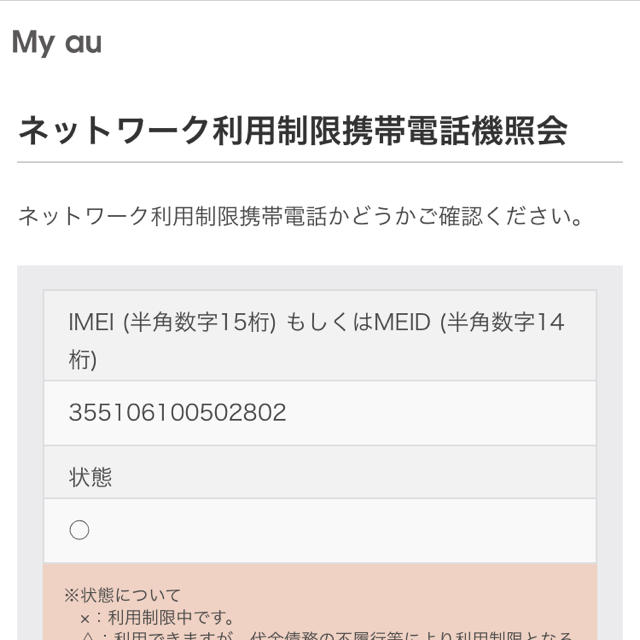This screenshot has width=640, height=640.
Task: Click the ※状態について note heading
Action: 122,595
